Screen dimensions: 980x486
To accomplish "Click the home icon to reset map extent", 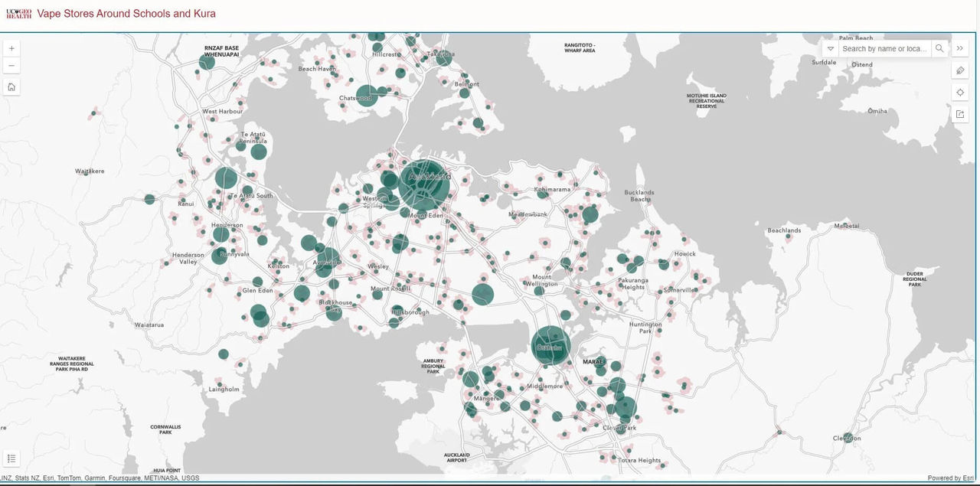I will coord(11,86).
